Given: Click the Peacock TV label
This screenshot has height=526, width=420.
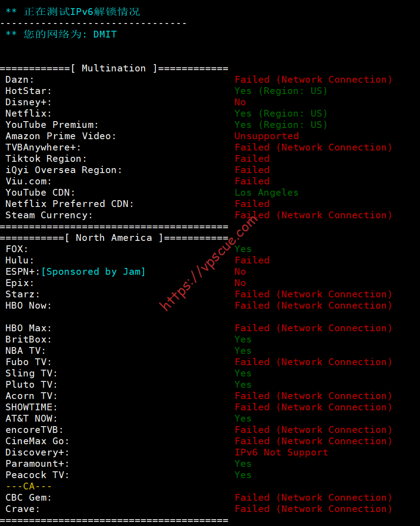Looking at the screenshot, I should tap(37, 475).
